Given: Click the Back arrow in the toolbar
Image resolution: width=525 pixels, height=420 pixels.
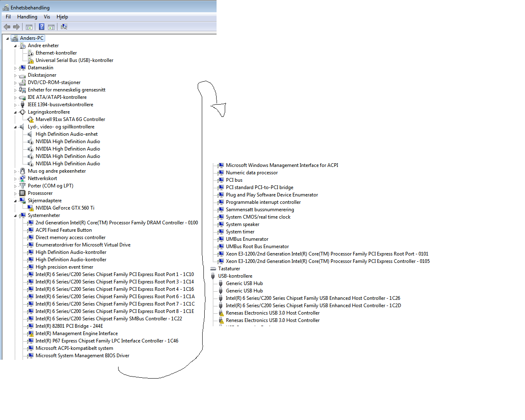Looking at the screenshot, I should [x=7, y=27].
